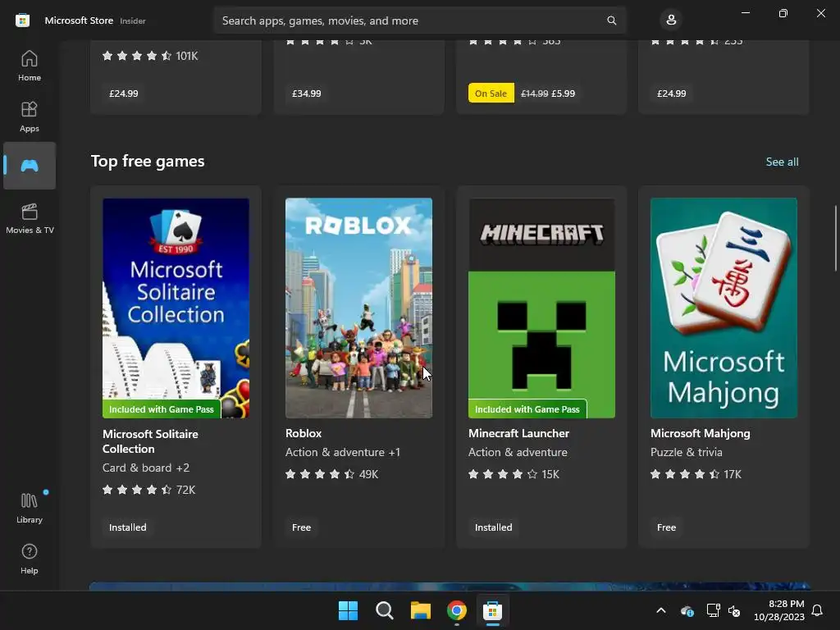Viewport: 840px width, 630px height.
Task: Open the Home section in sidebar
Action: (x=30, y=66)
